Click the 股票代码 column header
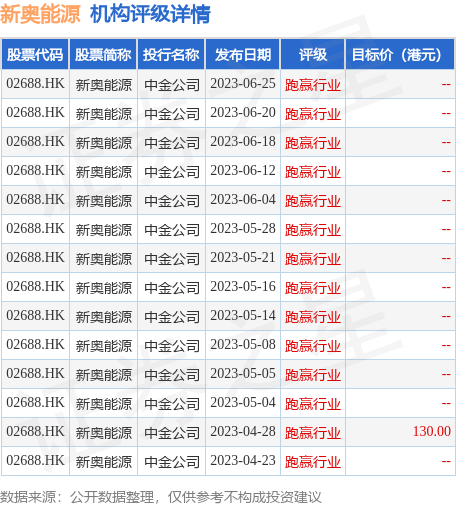Screen dimensions: 456x506 pos(35,54)
